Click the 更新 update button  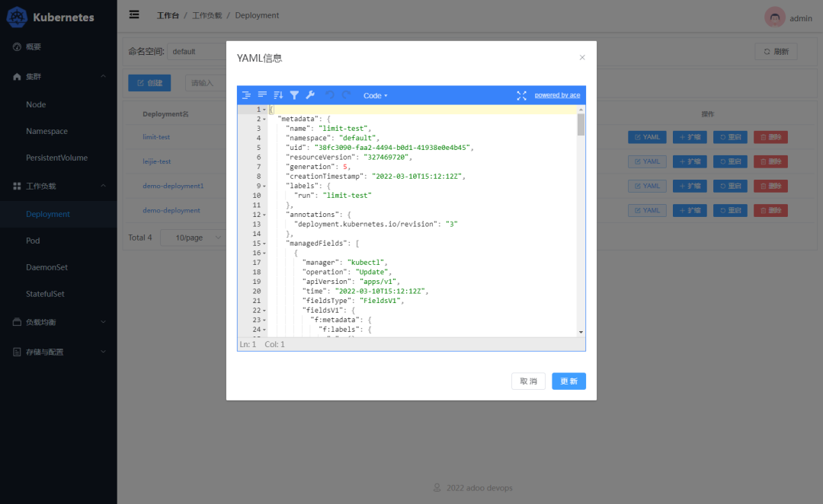pyautogui.click(x=568, y=381)
